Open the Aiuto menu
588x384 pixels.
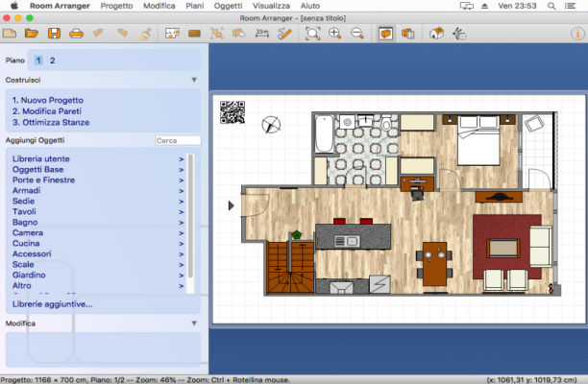click(310, 6)
